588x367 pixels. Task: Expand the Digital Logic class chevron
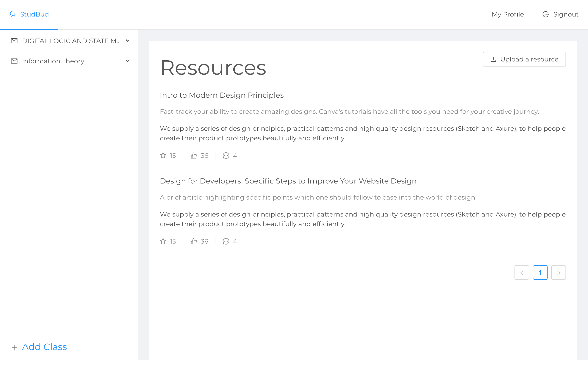[127, 41]
